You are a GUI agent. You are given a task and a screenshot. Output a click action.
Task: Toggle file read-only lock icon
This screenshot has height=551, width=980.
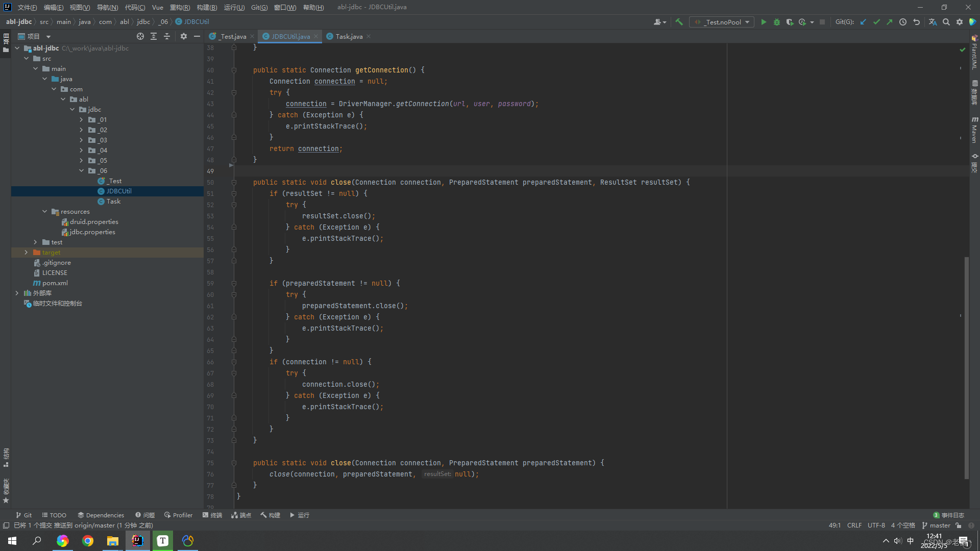tap(959, 525)
